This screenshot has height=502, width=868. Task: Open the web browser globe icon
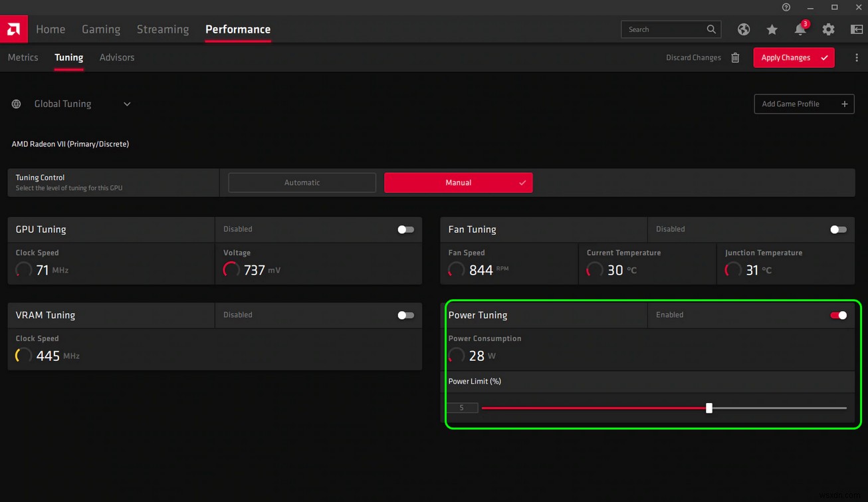tap(743, 29)
